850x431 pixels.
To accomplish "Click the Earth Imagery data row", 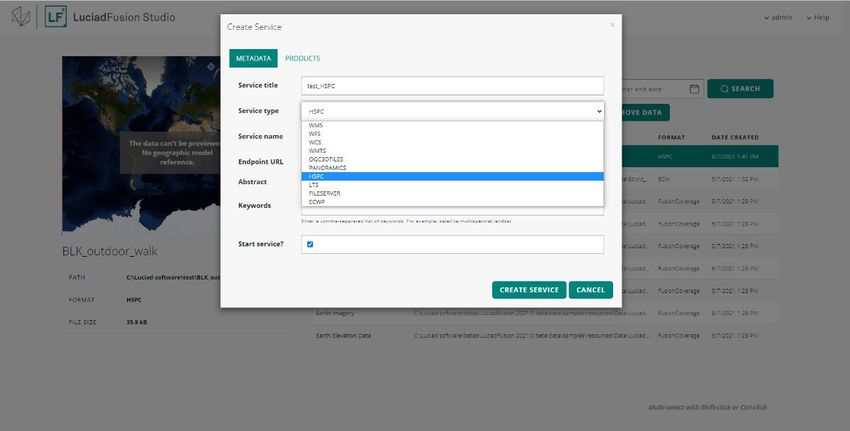I will [x=545, y=313].
